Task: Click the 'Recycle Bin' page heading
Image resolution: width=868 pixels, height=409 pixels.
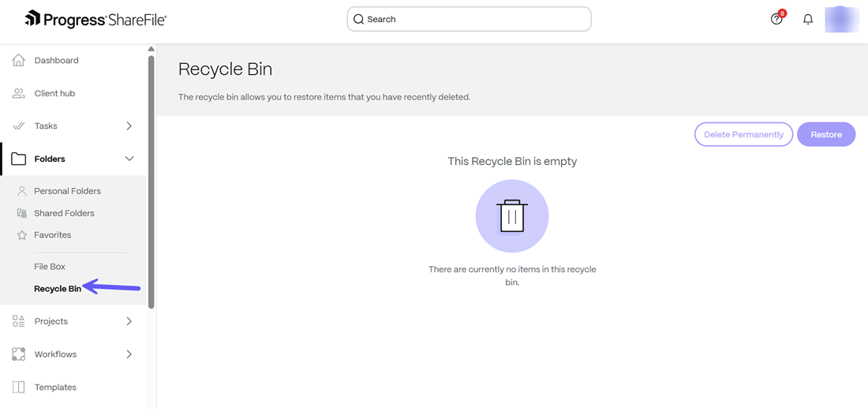Action: [x=226, y=69]
